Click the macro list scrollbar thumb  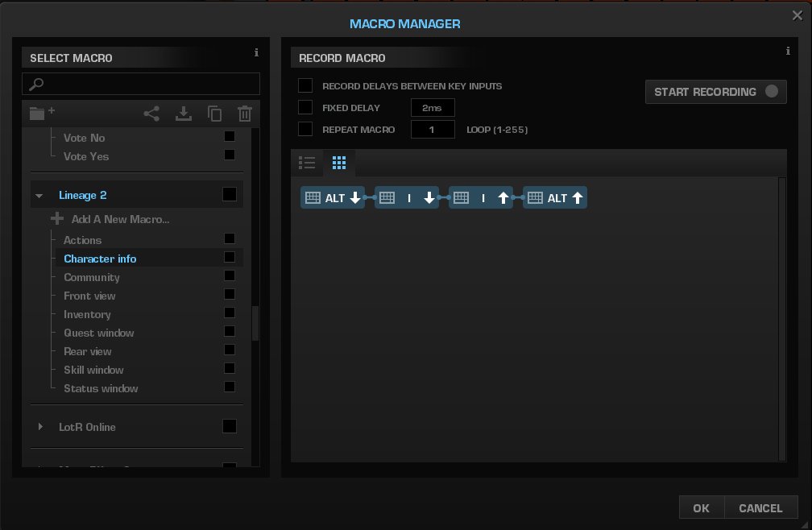tap(255, 324)
